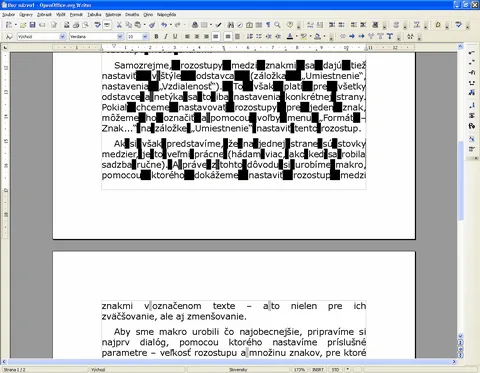Click the horizontal ruler
The height and width of the screenshot is (373, 480).
point(233,47)
